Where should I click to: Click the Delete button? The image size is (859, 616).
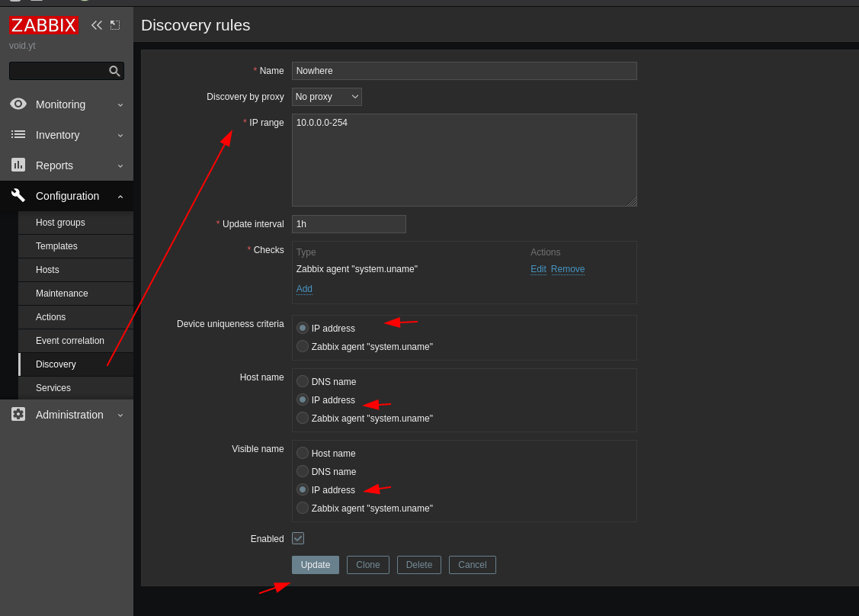pos(419,564)
